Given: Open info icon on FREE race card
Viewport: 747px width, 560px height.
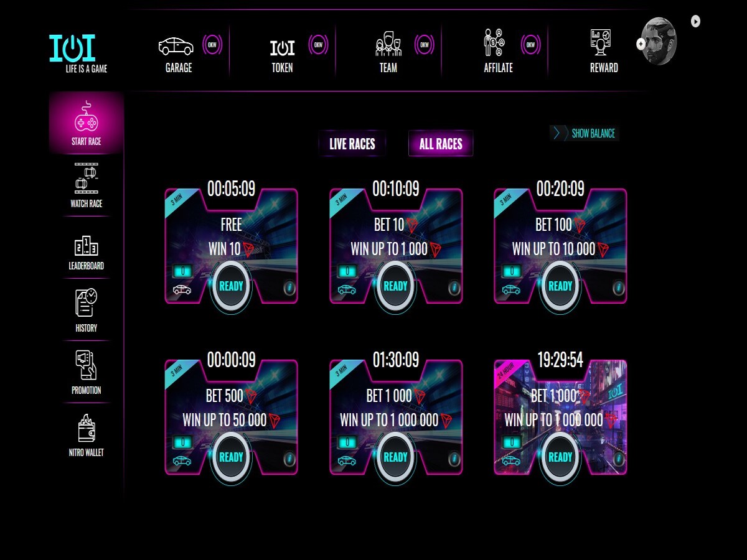Looking at the screenshot, I should (x=289, y=288).
